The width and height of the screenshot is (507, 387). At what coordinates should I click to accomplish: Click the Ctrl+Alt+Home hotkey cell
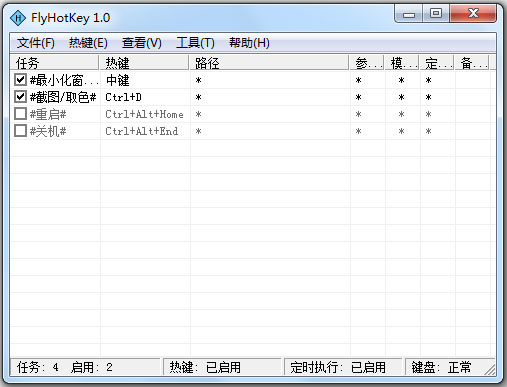144,114
